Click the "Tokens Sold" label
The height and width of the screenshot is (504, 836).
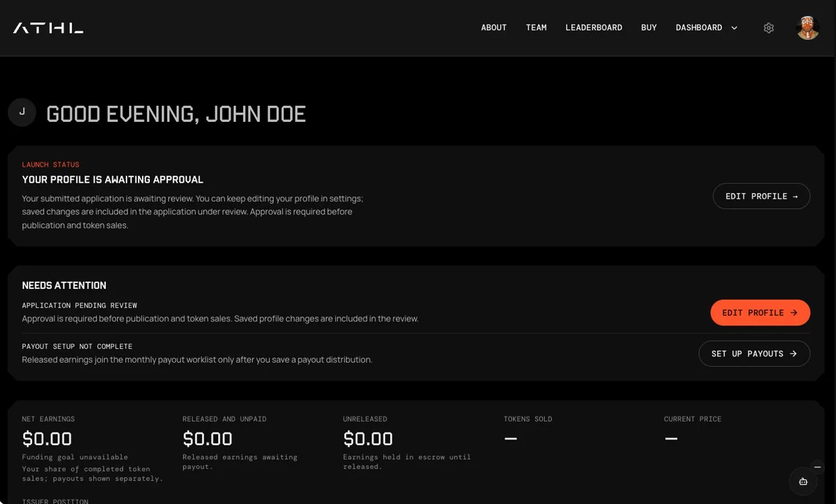point(528,419)
